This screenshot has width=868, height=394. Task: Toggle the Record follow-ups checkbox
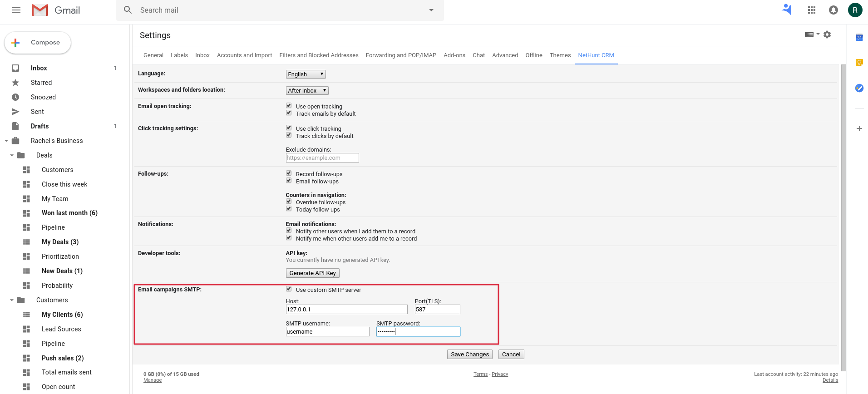[x=289, y=173]
